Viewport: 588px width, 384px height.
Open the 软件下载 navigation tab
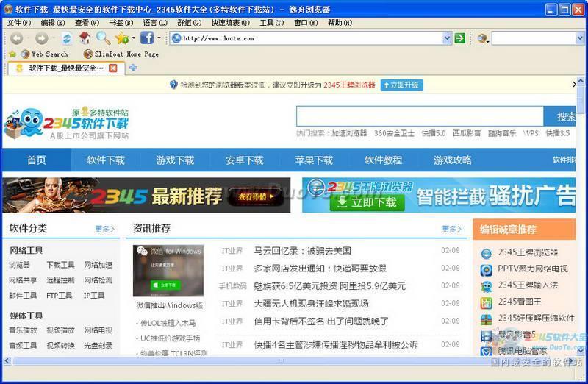pos(106,160)
